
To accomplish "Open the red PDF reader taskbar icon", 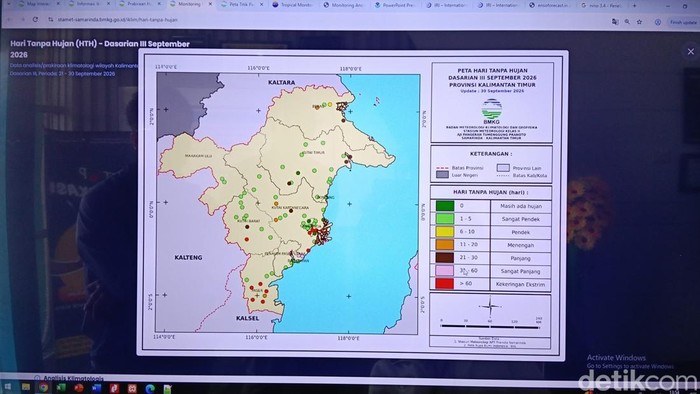I will tap(114, 389).
